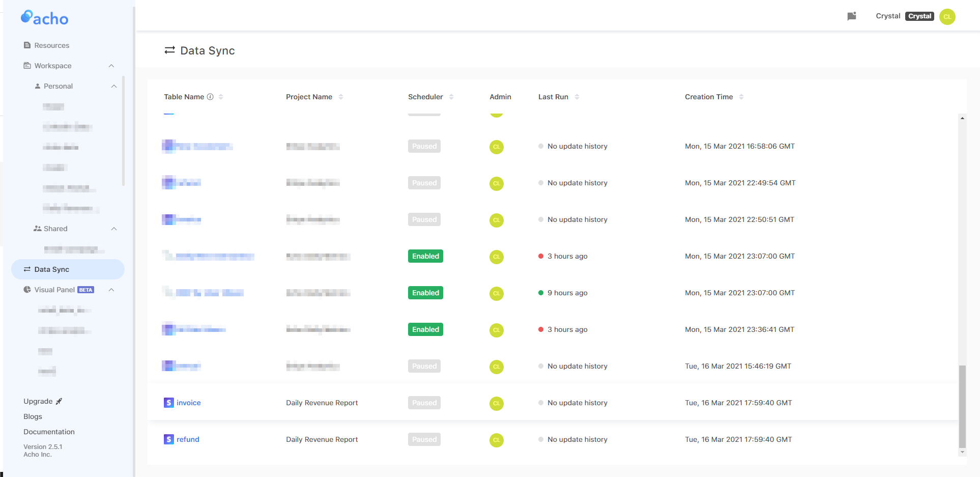The image size is (980, 477).
Task: Collapse the Workspace section chevron
Action: [x=111, y=66]
